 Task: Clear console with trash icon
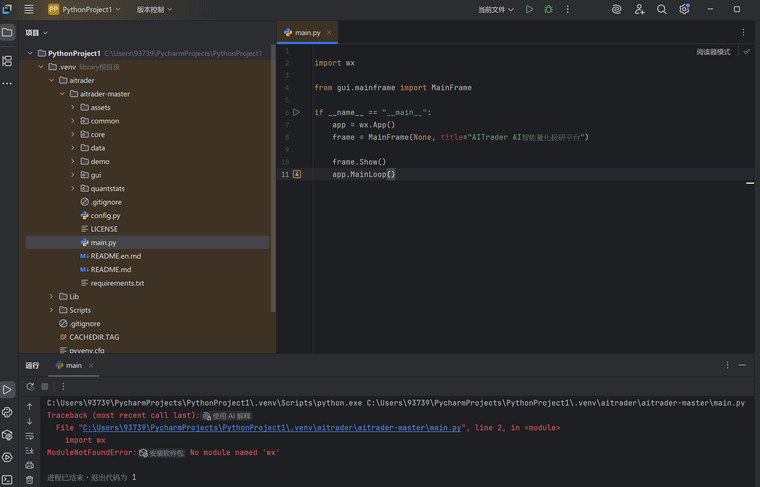click(30, 480)
